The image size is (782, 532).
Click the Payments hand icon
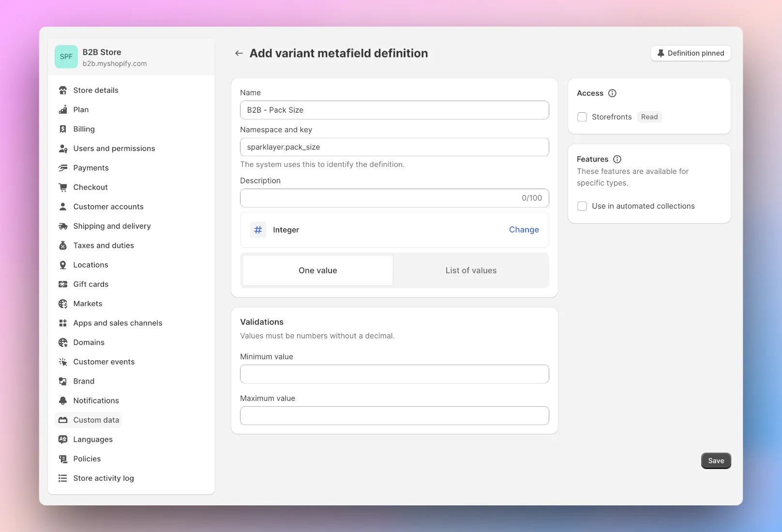pyautogui.click(x=63, y=168)
